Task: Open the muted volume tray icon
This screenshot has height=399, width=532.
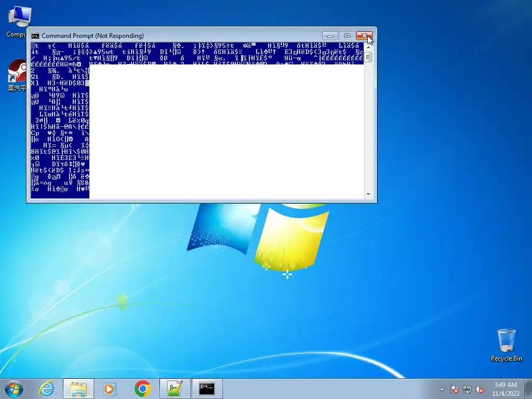Action: [x=480, y=389]
